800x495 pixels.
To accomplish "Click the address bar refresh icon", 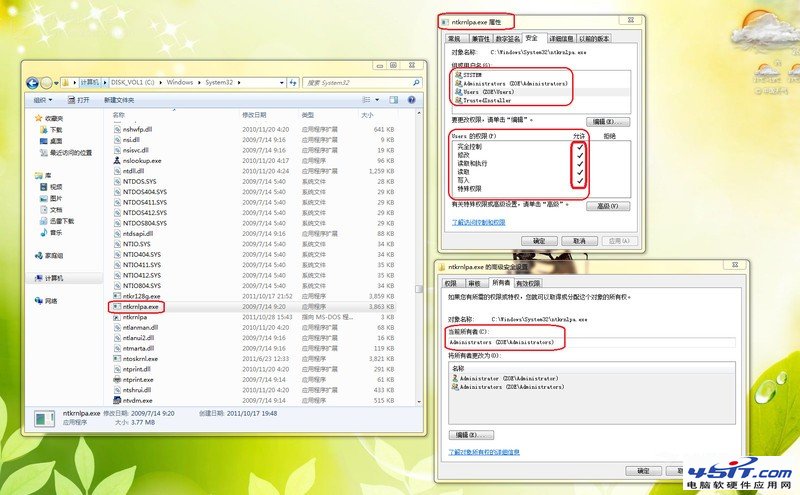I will [293, 82].
